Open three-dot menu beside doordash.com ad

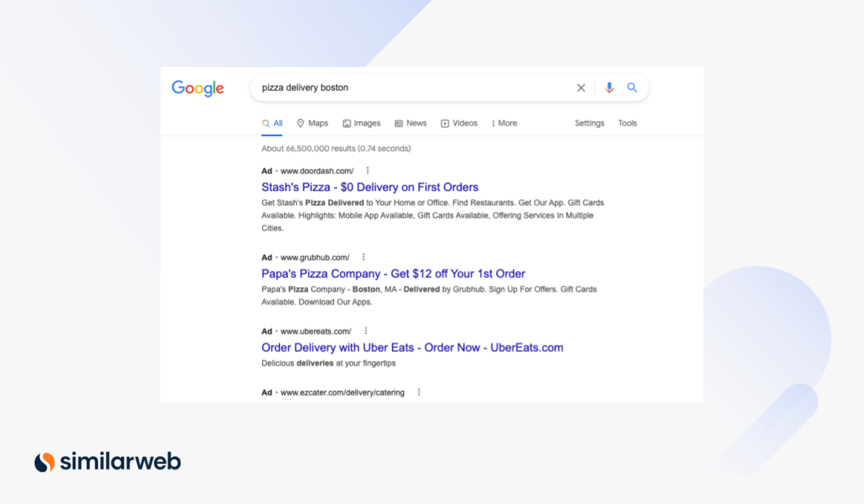367,171
